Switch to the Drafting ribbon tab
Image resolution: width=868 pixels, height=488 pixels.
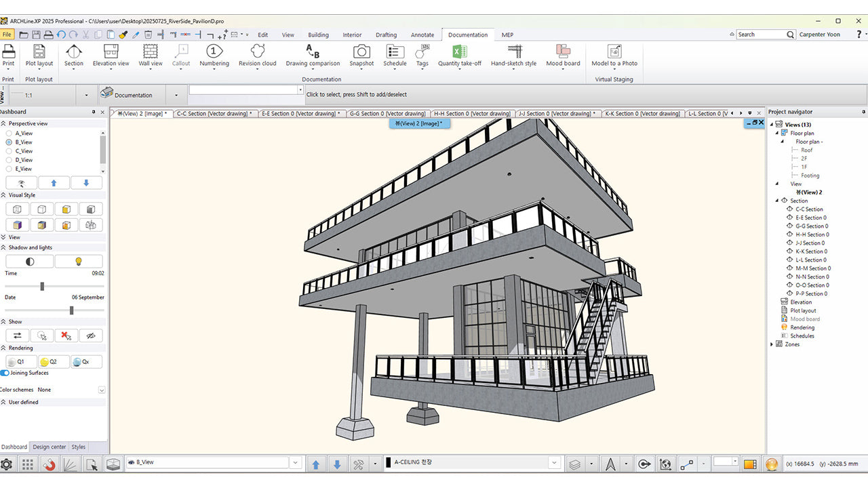(x=386, y=35)
